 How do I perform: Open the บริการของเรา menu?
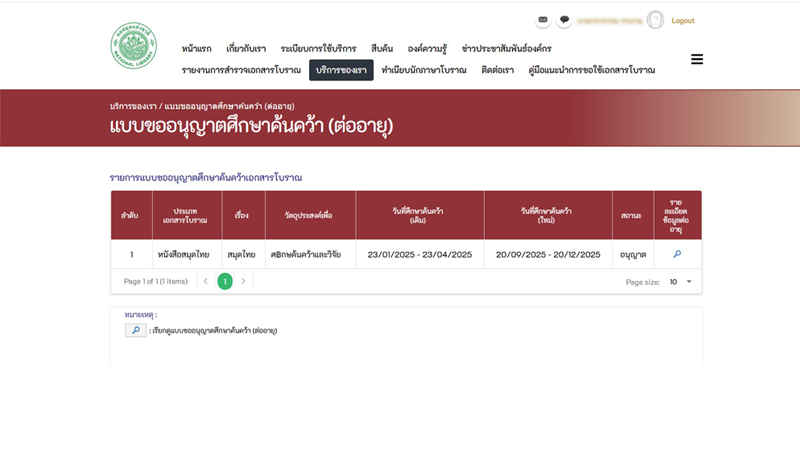point(341,70)
